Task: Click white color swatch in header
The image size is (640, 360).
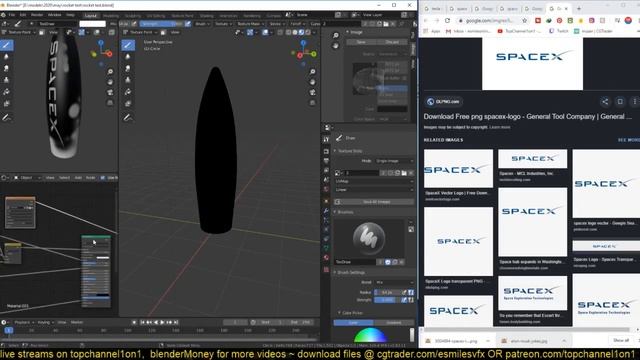Action: (93, 24)
